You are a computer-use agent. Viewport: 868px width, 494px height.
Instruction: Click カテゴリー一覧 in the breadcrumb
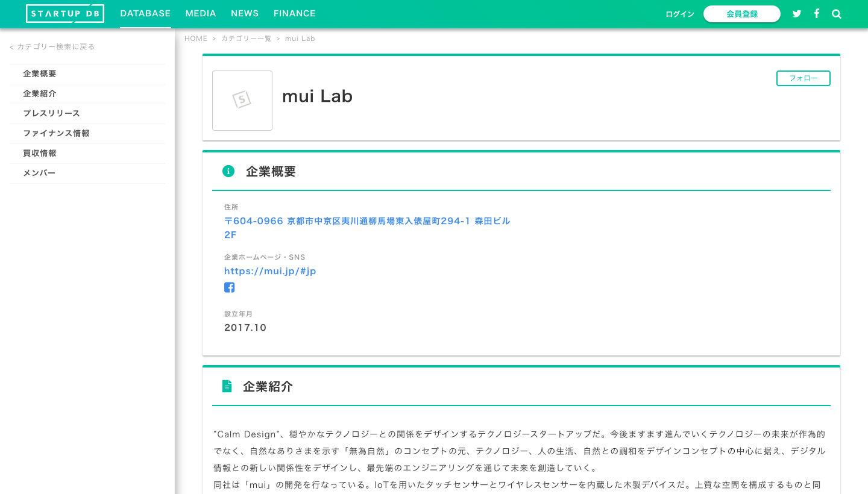click(x=246, y=39)
